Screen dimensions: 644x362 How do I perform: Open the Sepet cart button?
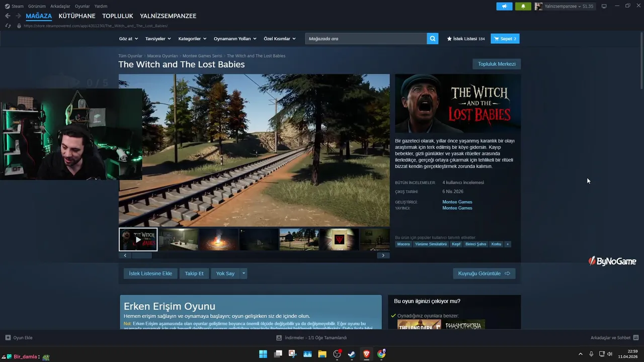[505, 39]
